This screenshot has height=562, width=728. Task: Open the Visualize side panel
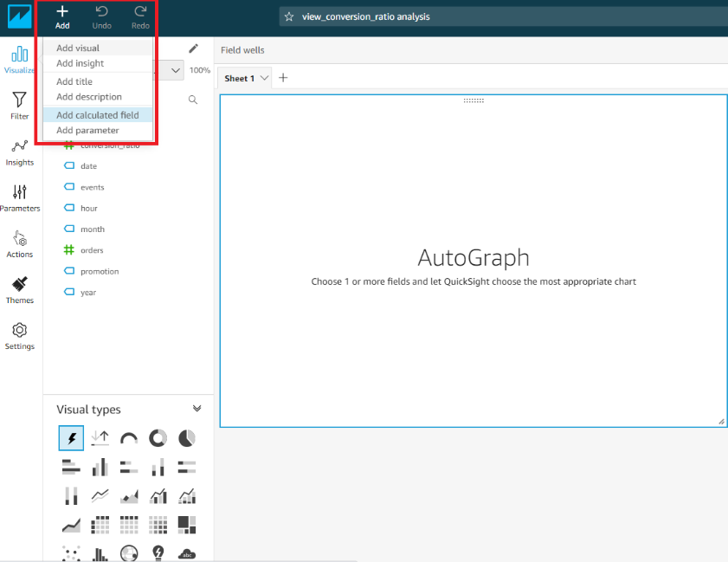(20, 60)
